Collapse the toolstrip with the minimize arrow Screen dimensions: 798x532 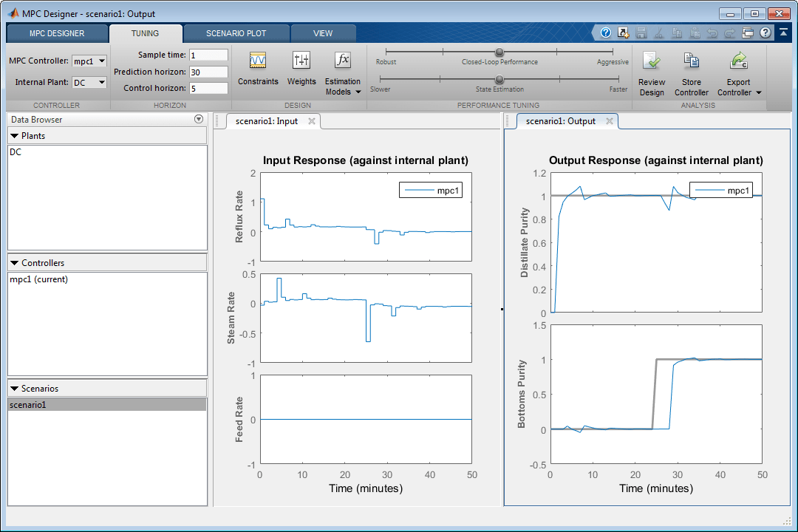click(x=783, y=33)
